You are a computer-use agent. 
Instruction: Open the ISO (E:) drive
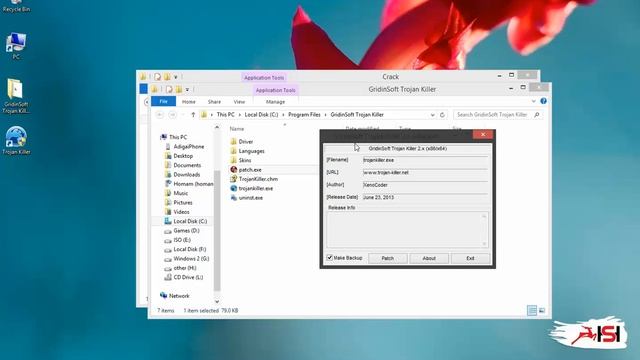click(x=177, y=240)
